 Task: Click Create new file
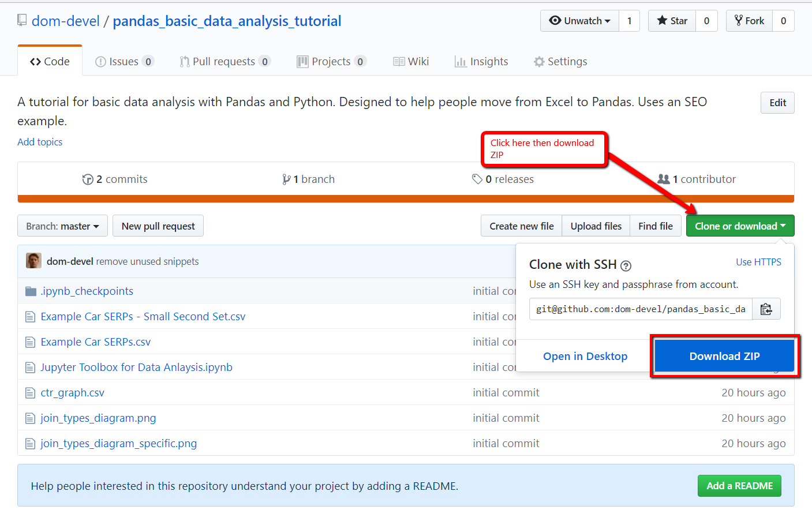pos(522,226)
